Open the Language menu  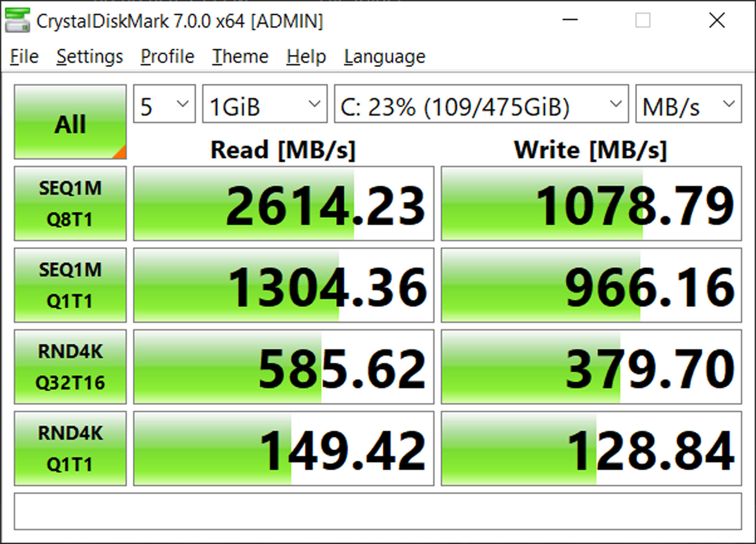click(x=385, y=56)
